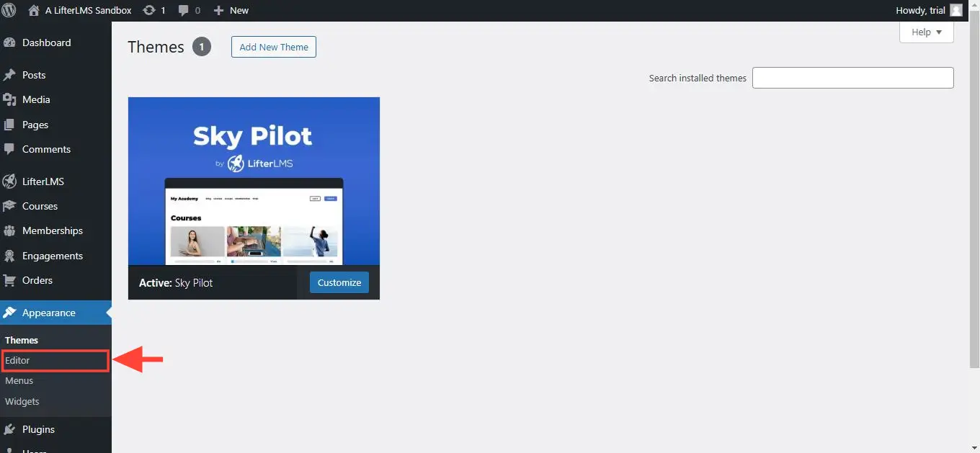Open the Pages menu
The image size is (980, 453).
(55, 125)
